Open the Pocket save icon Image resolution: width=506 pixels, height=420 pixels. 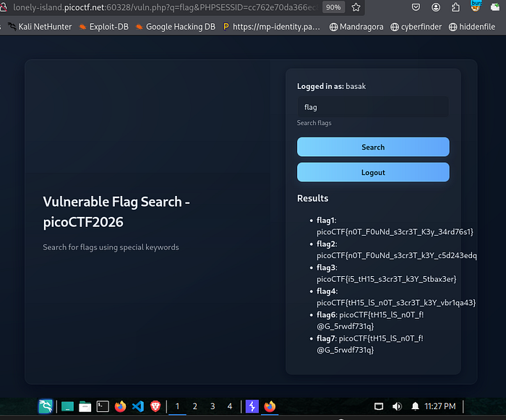point(416,7)
